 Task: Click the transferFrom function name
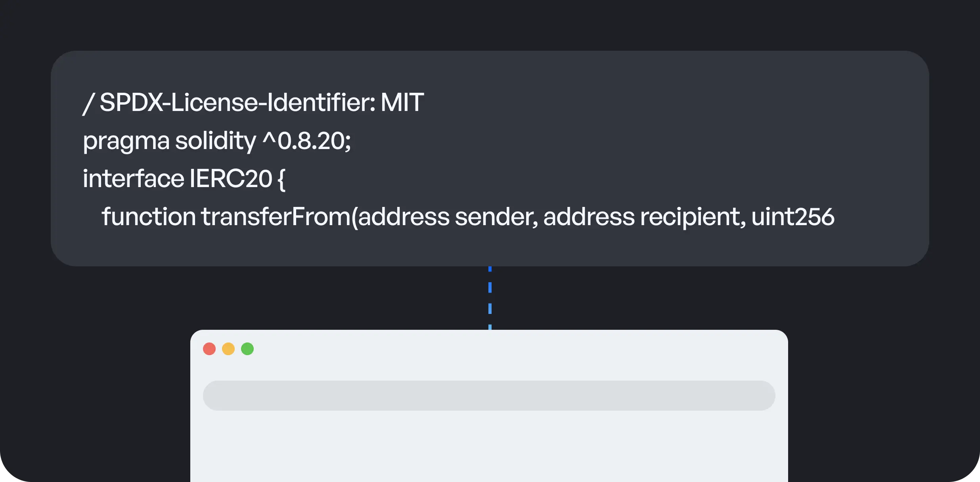click(276, 217)
